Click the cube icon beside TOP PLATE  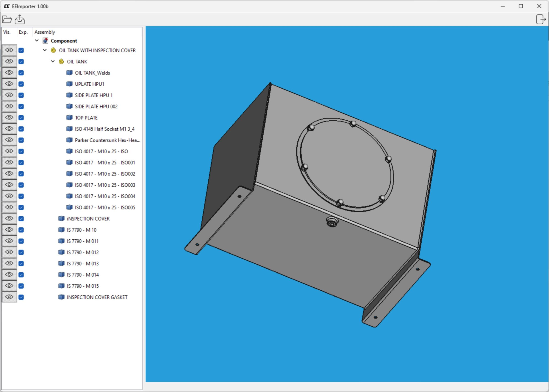(69, 118)
